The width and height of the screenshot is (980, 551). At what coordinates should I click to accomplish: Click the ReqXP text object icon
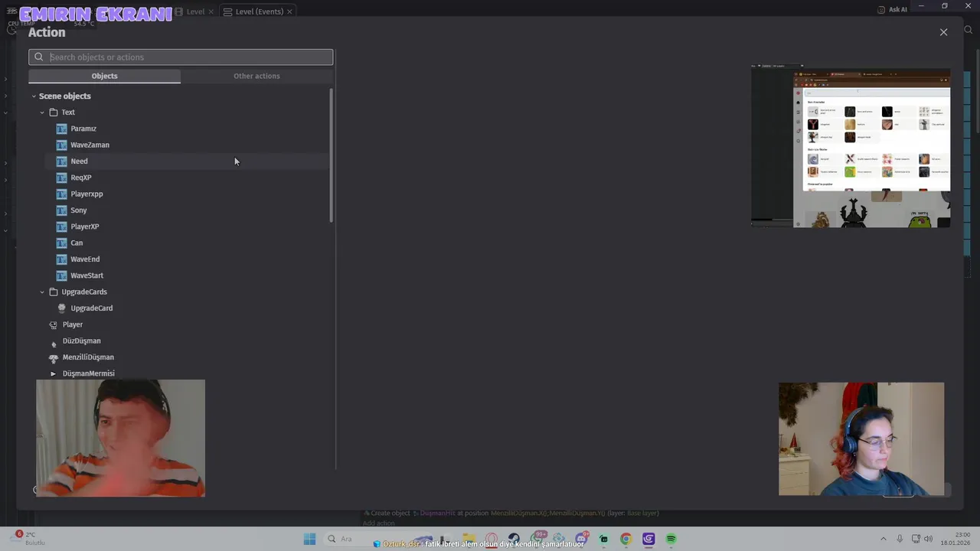(61, 178)
